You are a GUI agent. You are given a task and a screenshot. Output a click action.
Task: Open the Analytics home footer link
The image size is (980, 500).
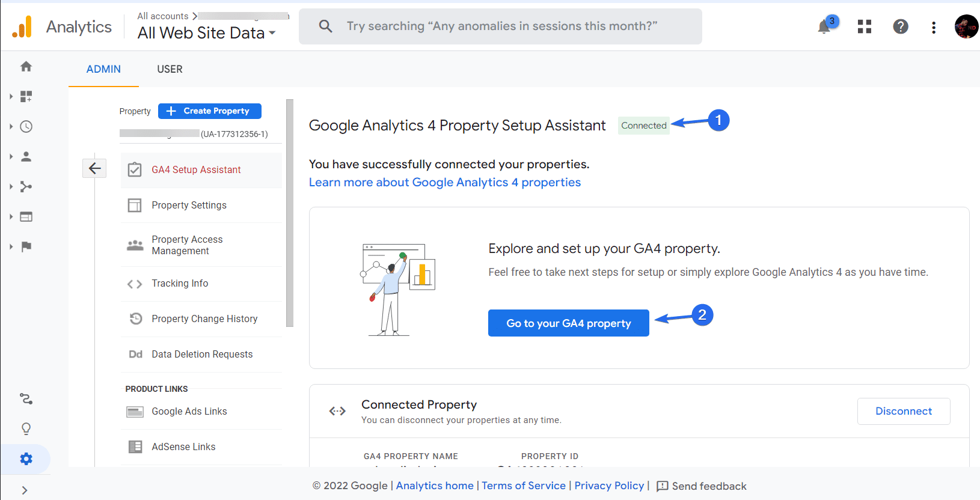coord(435,486)
